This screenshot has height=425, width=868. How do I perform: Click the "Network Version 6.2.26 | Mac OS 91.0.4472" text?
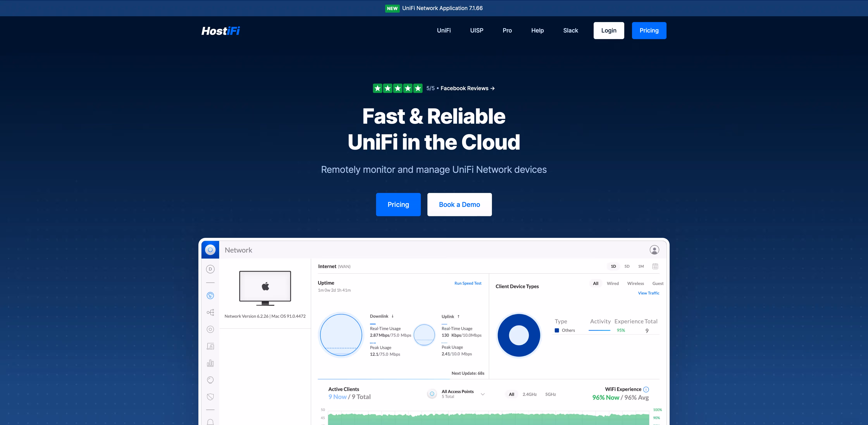point(265,316)
